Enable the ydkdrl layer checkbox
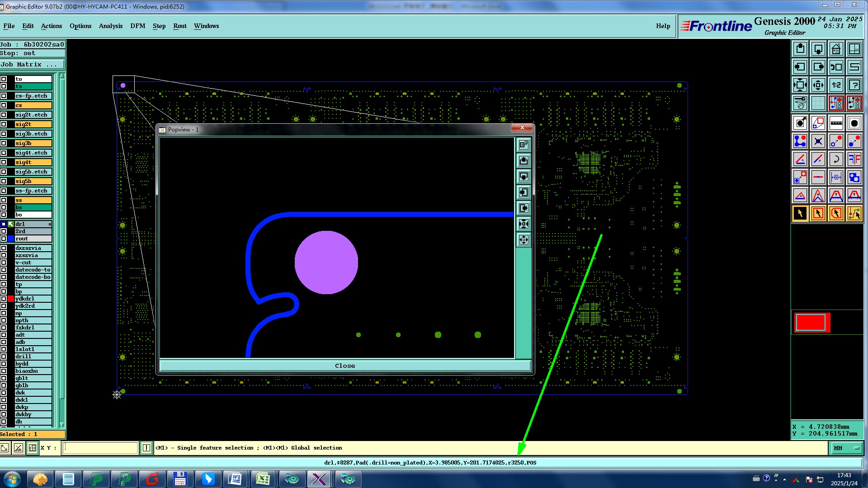The width and height of the screenshot is (868, 488). [x=4, y=299]
